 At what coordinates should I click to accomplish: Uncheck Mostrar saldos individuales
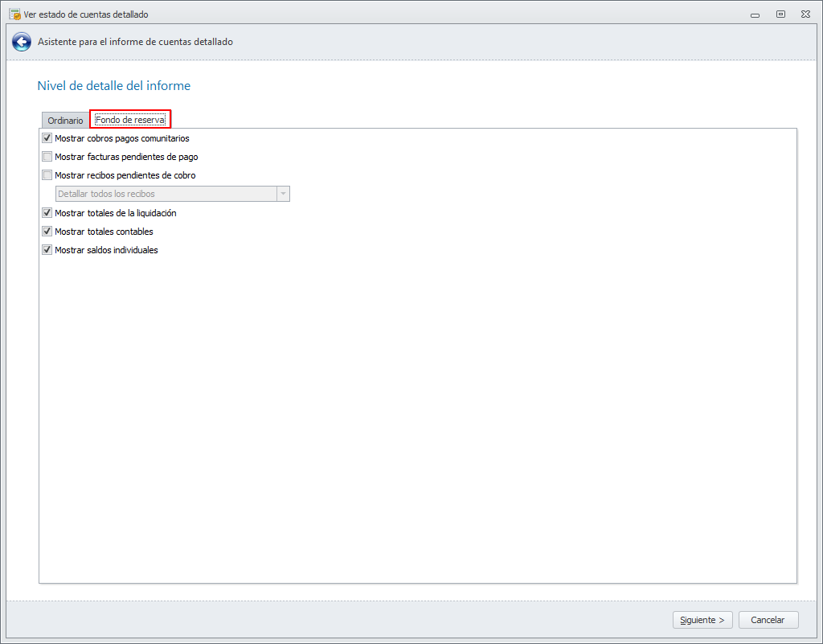(47, 250)
